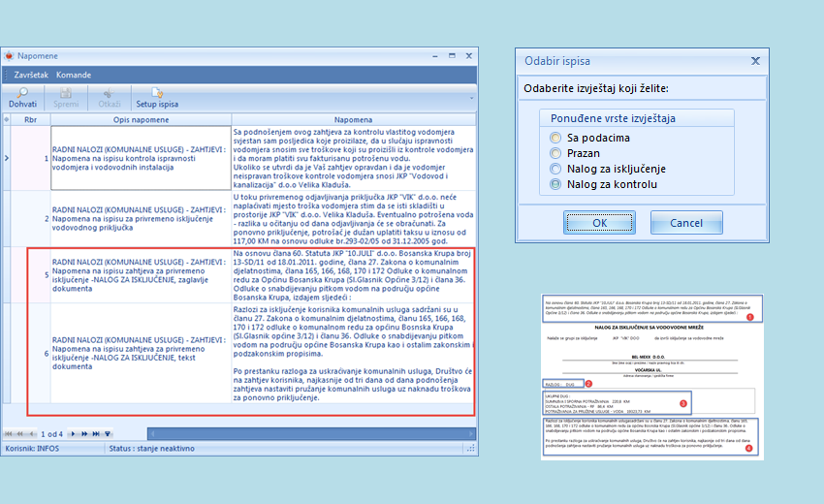Choose Nalog za kontrolu radio button
Viewport: 824px width, 504px height.
(555, 184)
